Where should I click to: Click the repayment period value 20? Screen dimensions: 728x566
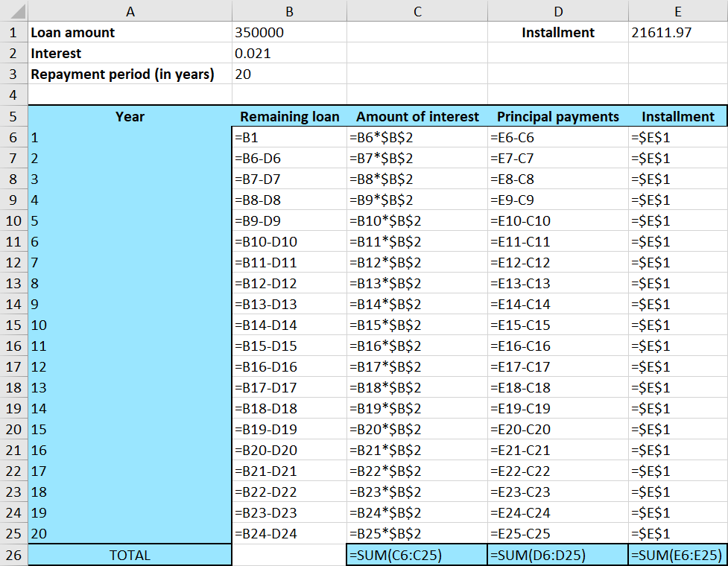click(x=289, y=74)
